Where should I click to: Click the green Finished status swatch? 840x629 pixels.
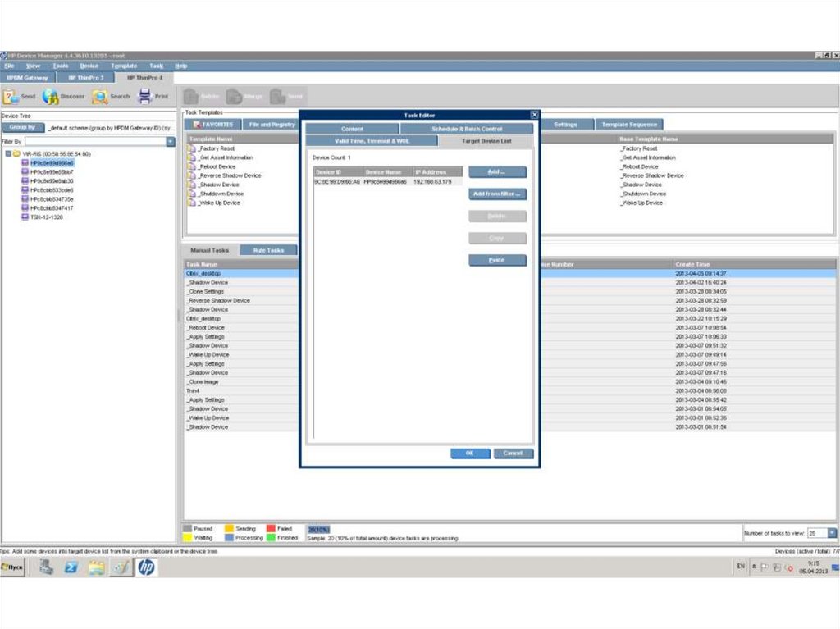pos(271,537)
